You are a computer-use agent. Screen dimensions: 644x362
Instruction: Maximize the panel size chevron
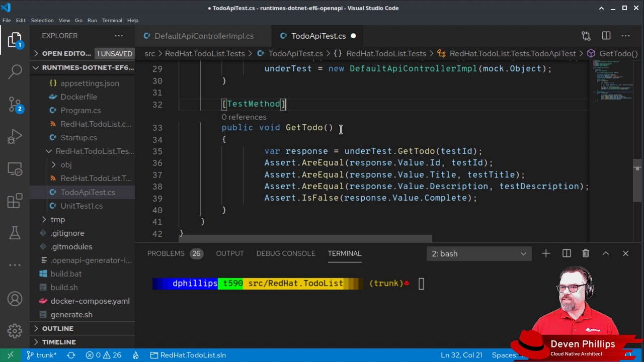pos(606,253)
